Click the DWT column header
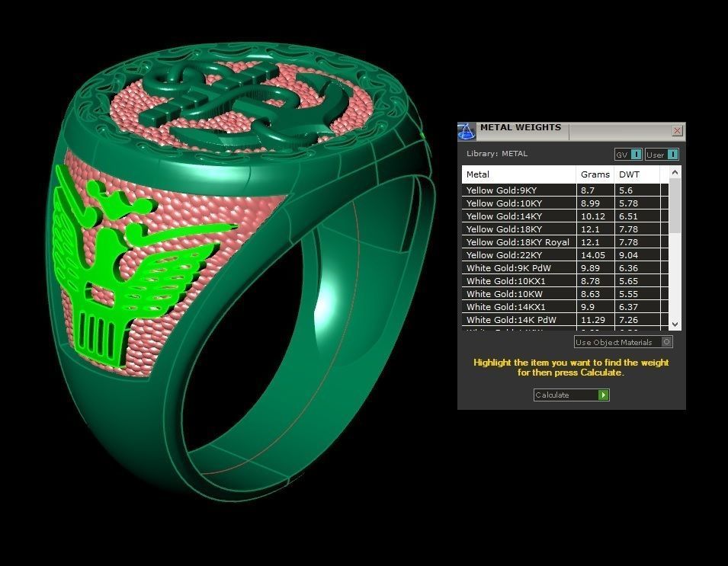Viewport: 728px width, 566px height. pyautogui.click(x=637, y=174)
